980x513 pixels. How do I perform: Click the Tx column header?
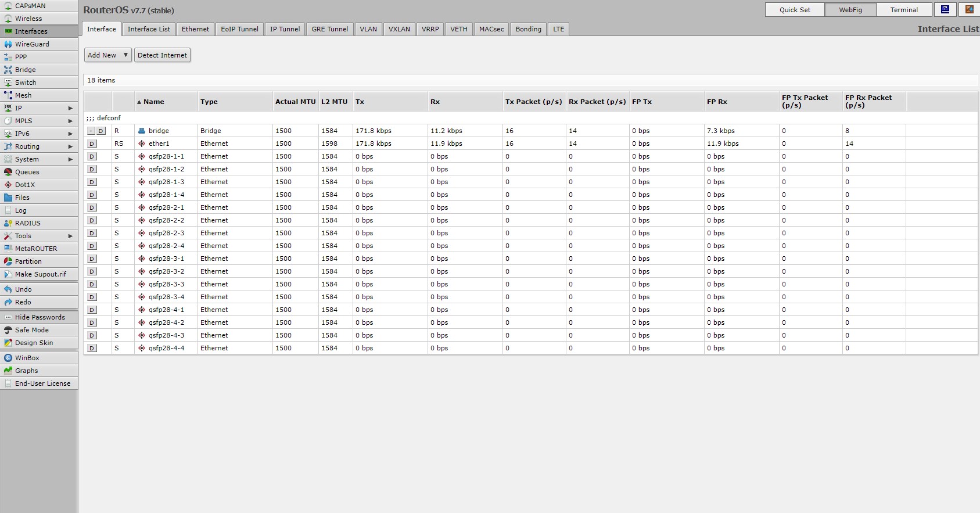click(x=390, y=102)
